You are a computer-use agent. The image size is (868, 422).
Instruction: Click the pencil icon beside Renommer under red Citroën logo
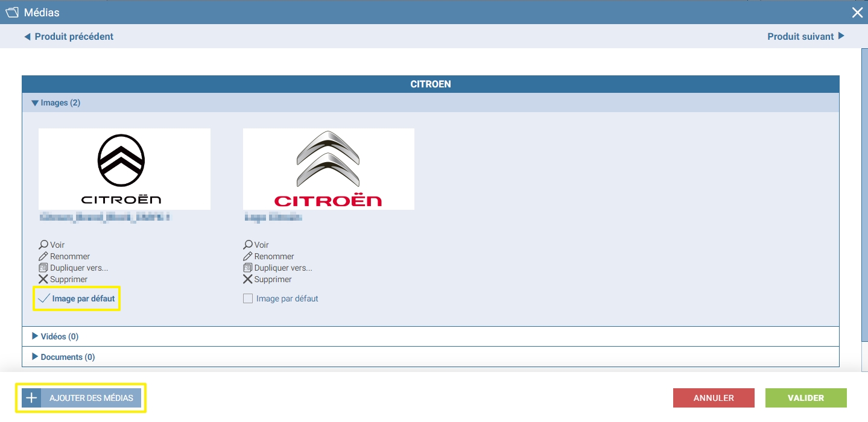point(248,256)
